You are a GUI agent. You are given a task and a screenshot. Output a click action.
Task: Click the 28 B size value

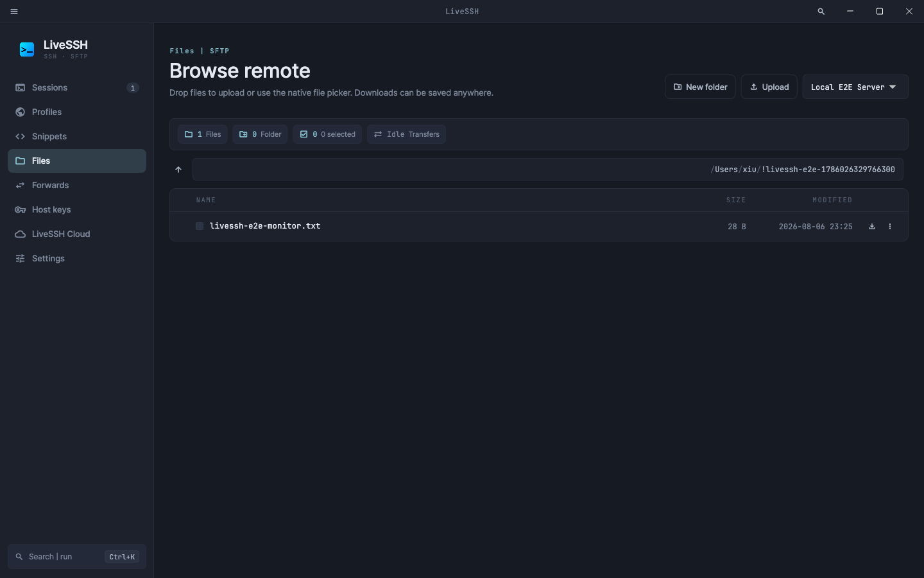point(737,227)
